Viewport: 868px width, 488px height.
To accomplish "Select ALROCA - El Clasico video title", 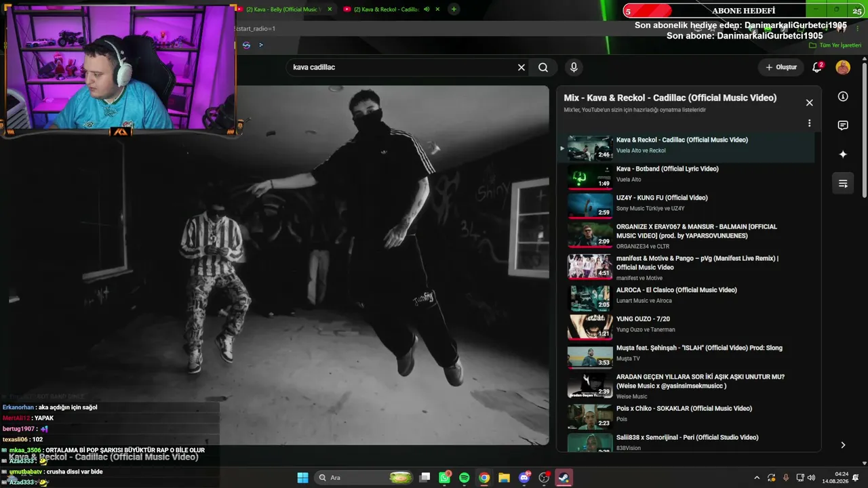I will pyautogui.click(x=676, y=290).
